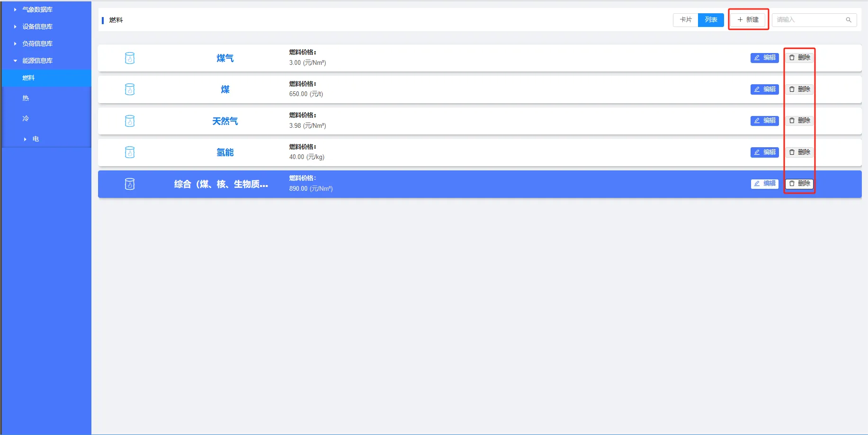This screenshot has height=435, width=868.
Task: Delete the 综合 fuel entry
Action: [800, 184]
